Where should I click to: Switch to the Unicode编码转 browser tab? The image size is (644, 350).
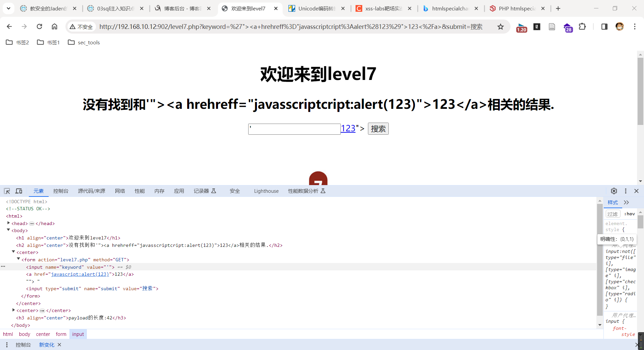click(x=317, y=8)
